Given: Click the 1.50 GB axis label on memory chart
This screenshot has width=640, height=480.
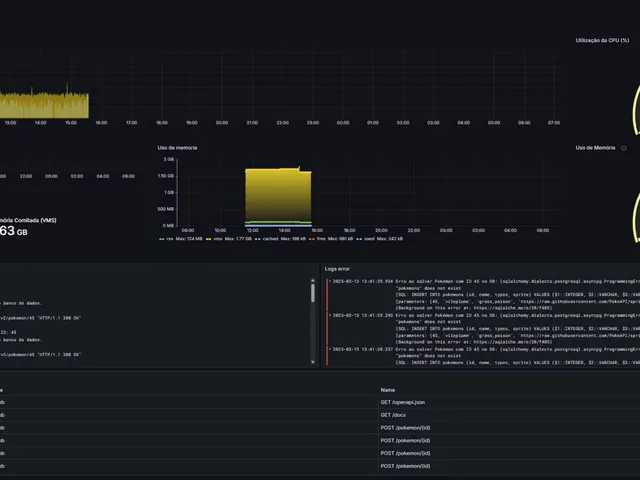Looking at the screenshot, I should click(166, 176).
